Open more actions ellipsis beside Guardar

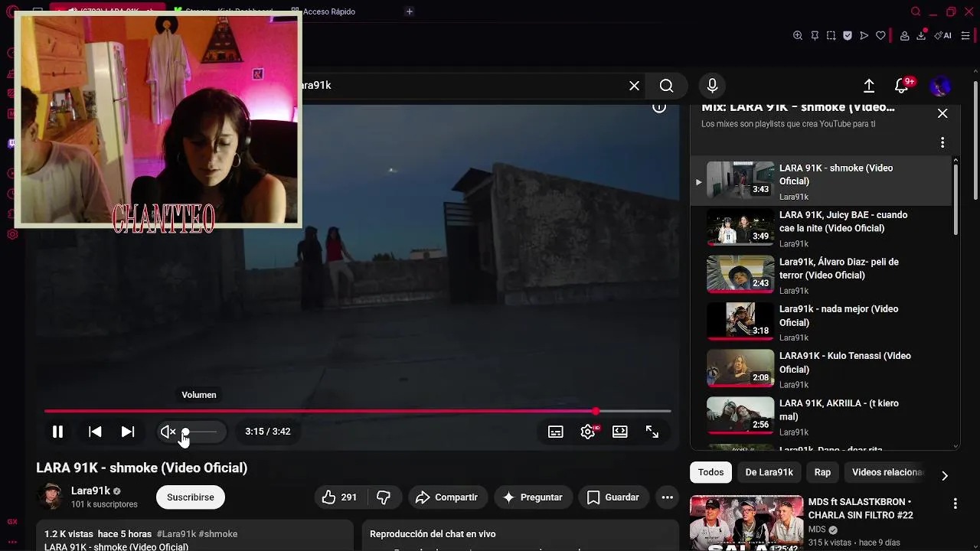point(668,497)
